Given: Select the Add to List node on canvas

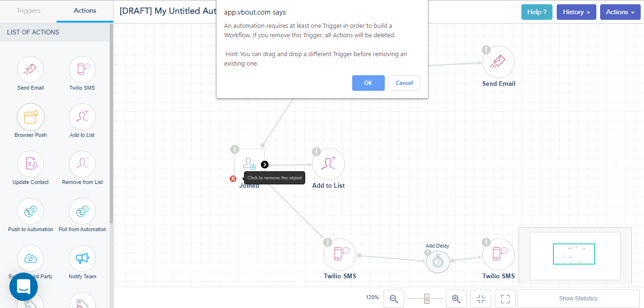Looking at the screenshot, I should click(x=328, y=164).
